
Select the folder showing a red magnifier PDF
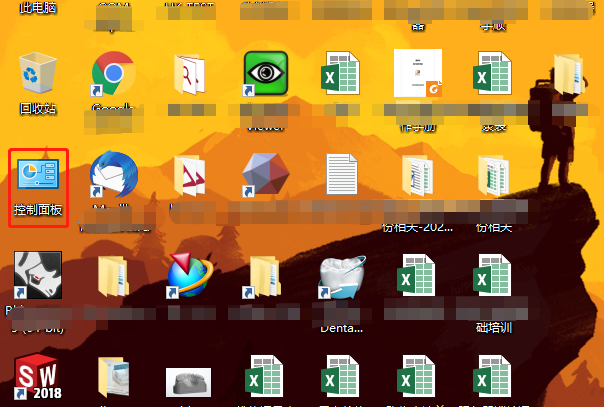pyautogui.click(x=189, y=74)
